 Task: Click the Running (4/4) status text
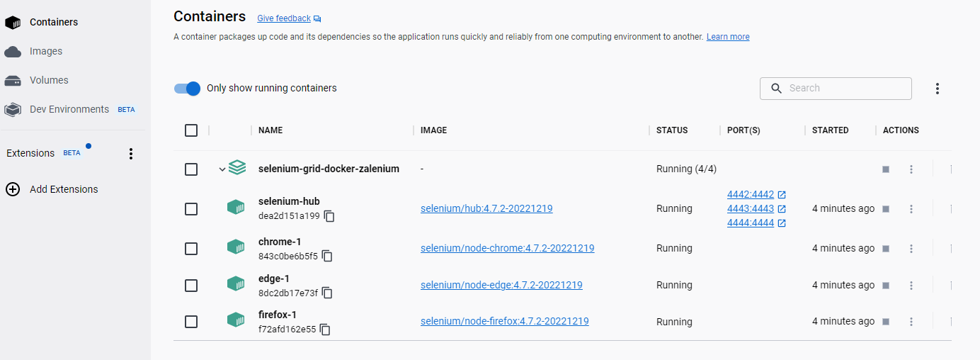coord(687,169)
